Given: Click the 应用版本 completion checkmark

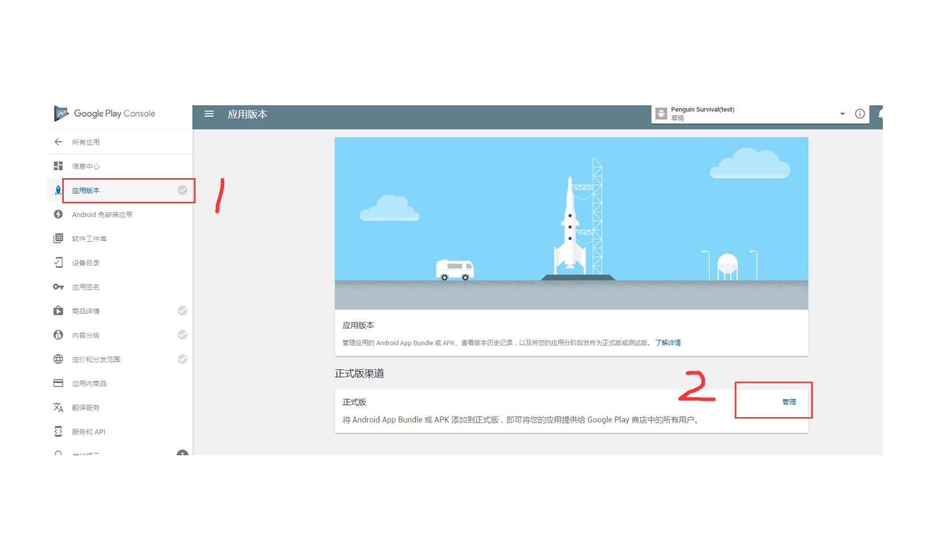Looking at the screenshot, I should (x=182, y=190).
